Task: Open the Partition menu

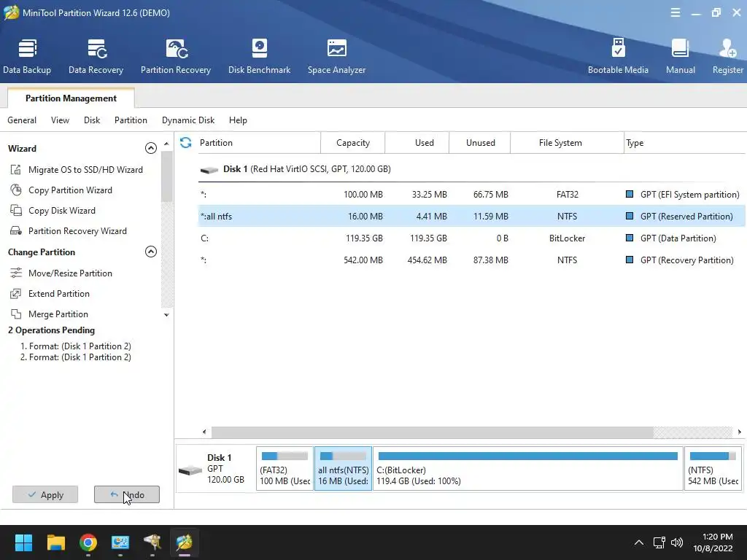Action: pyautogui.click(x=131, y=120)
